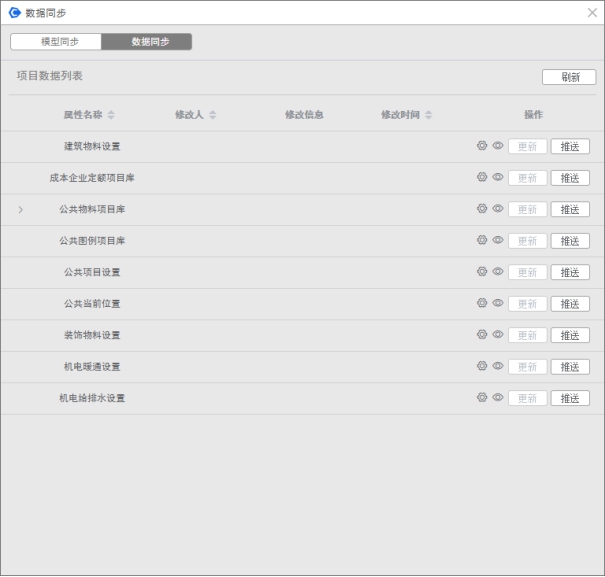
Task: Toggle the eye icon for 机电给排水设置
Action: coord(497,398)
